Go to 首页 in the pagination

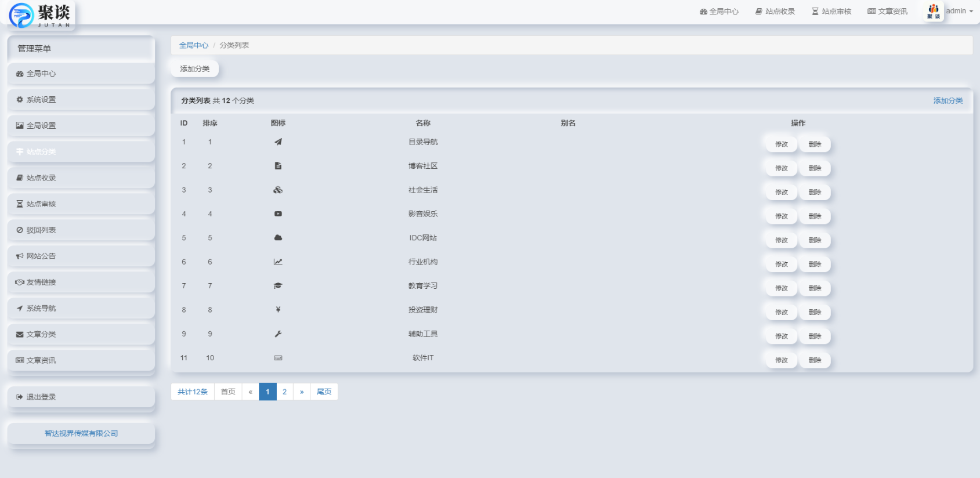coord(228,392)
